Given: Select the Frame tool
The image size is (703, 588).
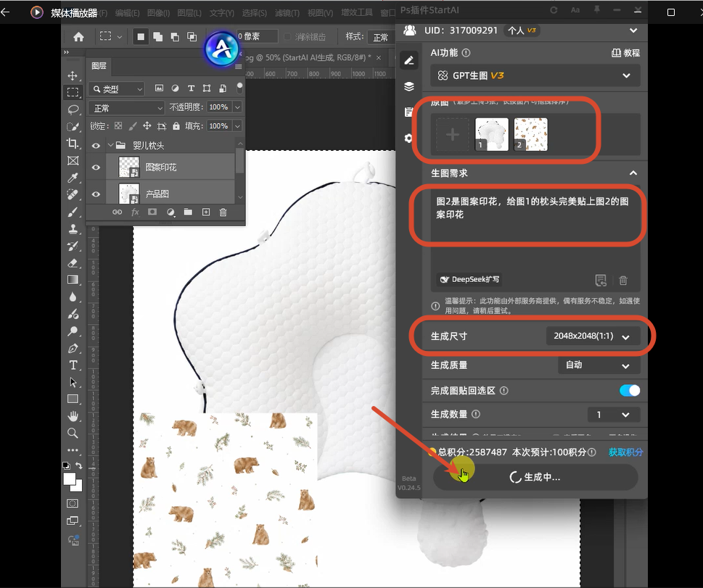Looking at the screenshot, I should (73, 160).
